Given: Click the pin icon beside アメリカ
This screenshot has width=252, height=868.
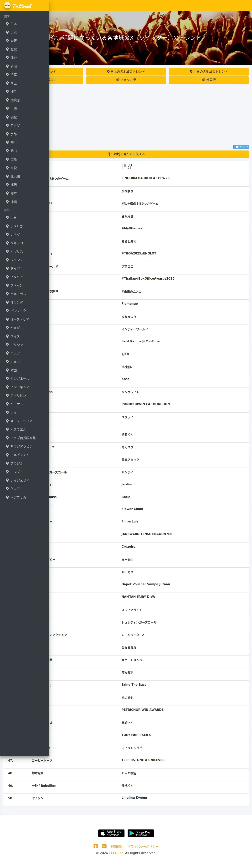Looking at the screenshot, I should click(7, 226).
